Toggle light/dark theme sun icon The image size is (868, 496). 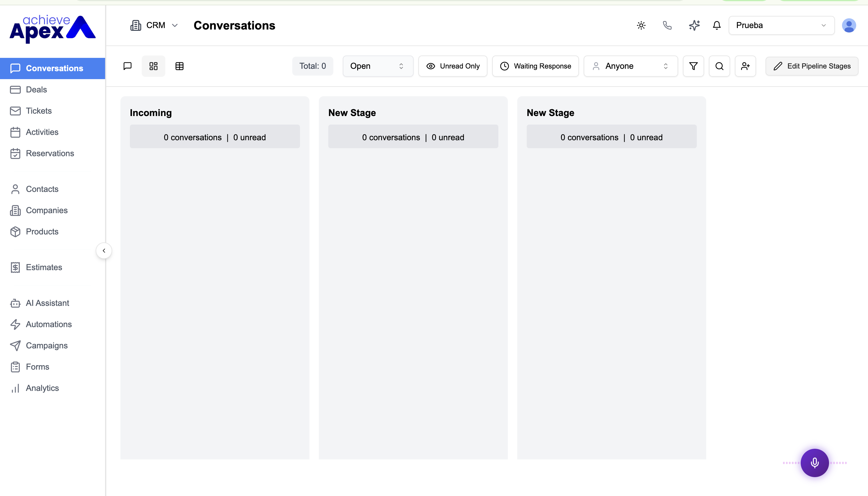tap(641, 25)
